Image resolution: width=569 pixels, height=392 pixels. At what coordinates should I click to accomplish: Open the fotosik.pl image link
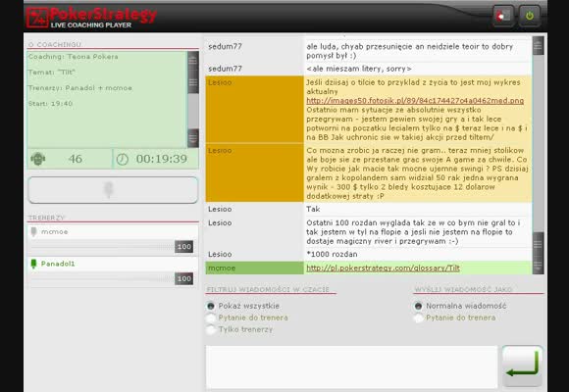[x=415, y=101]
